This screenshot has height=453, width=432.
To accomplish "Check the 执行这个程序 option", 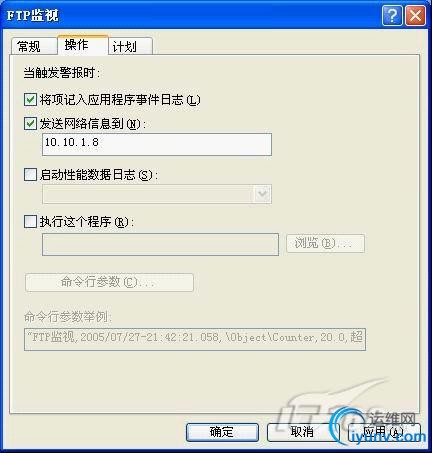I will tap(30, 221).
